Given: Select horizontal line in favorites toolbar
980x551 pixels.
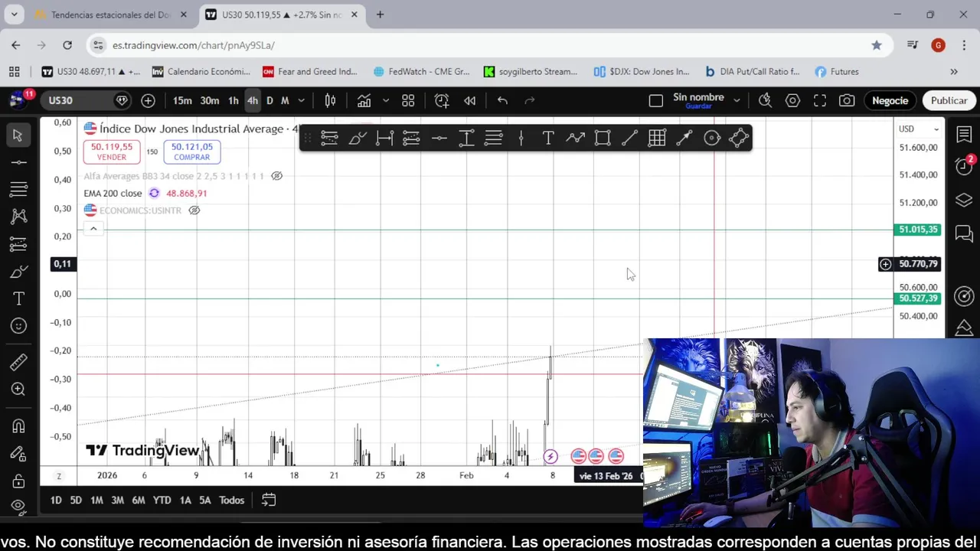Looking at the screenshot, I should click(439, 138).
